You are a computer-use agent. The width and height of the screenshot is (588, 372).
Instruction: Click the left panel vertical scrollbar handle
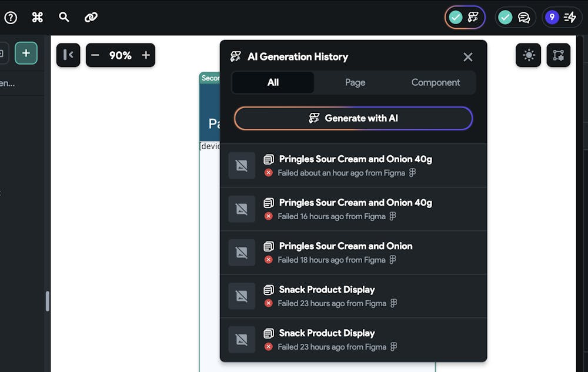tap(47, 301)
